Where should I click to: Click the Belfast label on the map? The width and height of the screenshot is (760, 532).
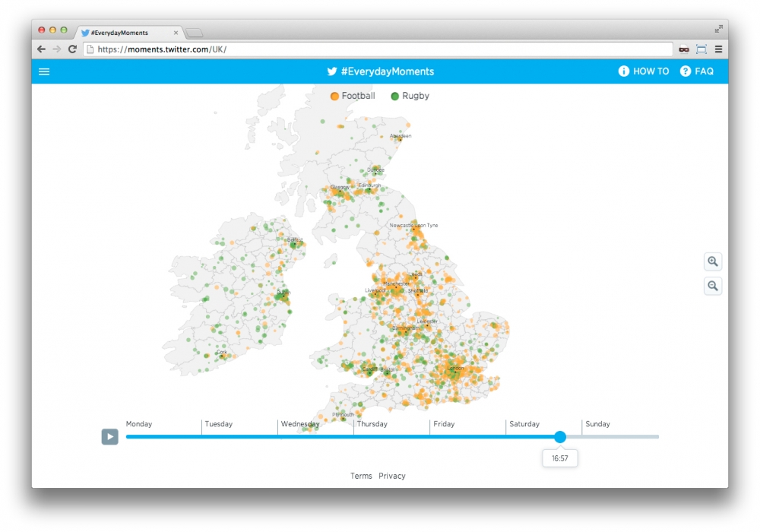[295, 240]
